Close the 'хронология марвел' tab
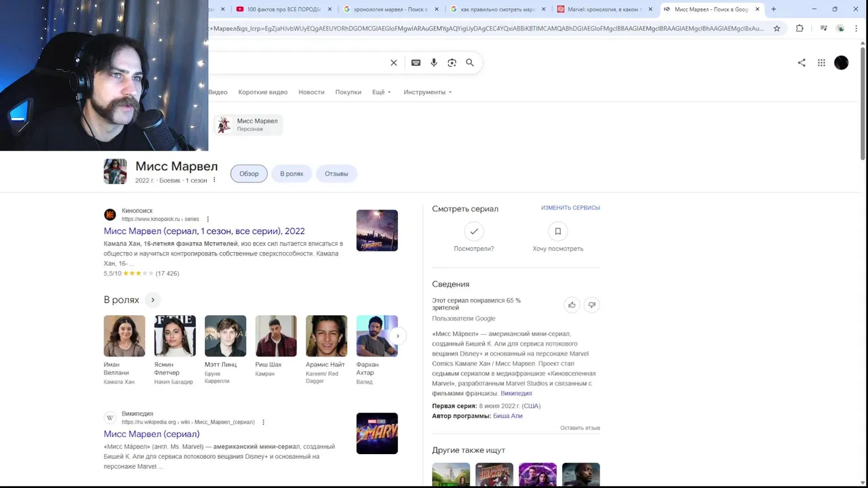Image resolution: width=868 pixels, height=488 pixels. click(x=436, y=9)
